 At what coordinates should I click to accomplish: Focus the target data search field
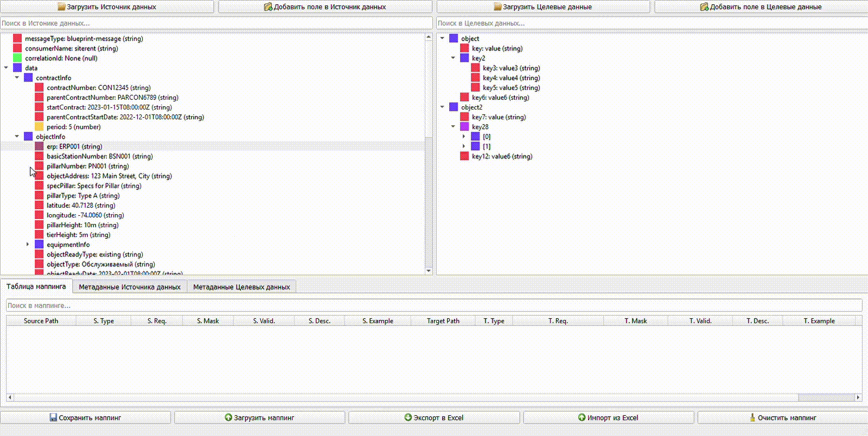652,23
